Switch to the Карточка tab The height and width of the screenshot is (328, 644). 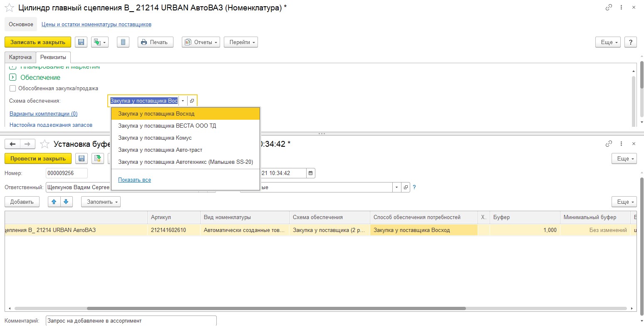tap(20, 57)
